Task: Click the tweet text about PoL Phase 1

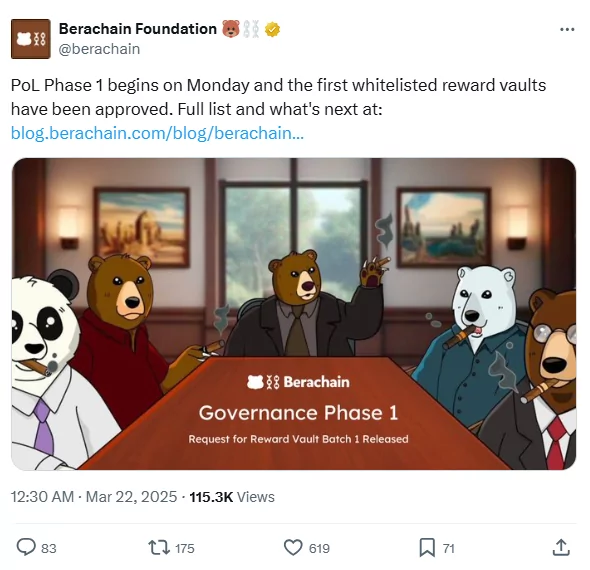Action: (x=278, y=97)
